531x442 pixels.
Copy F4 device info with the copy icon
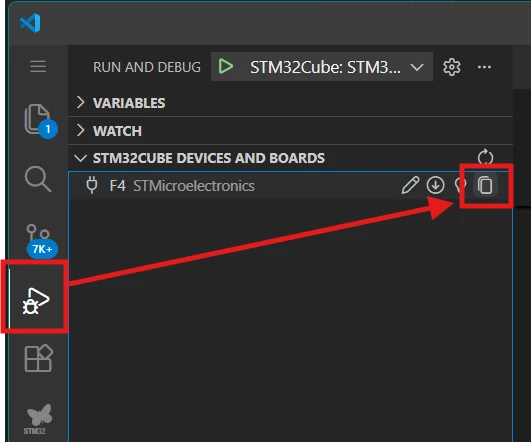[485, 185]
